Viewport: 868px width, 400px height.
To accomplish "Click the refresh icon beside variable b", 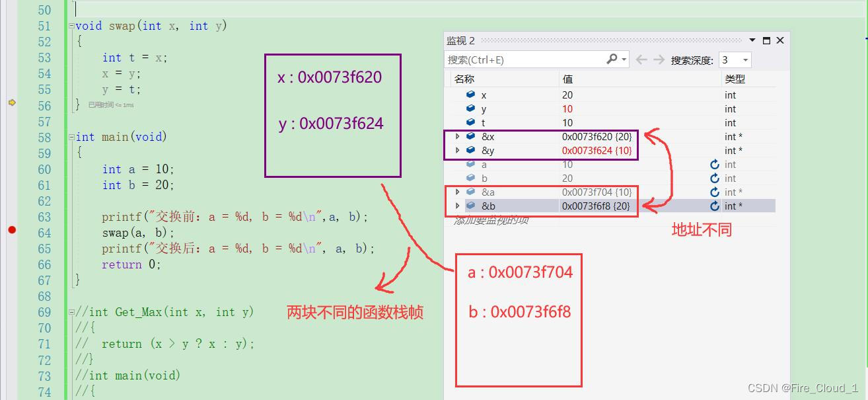I will 714,177.
